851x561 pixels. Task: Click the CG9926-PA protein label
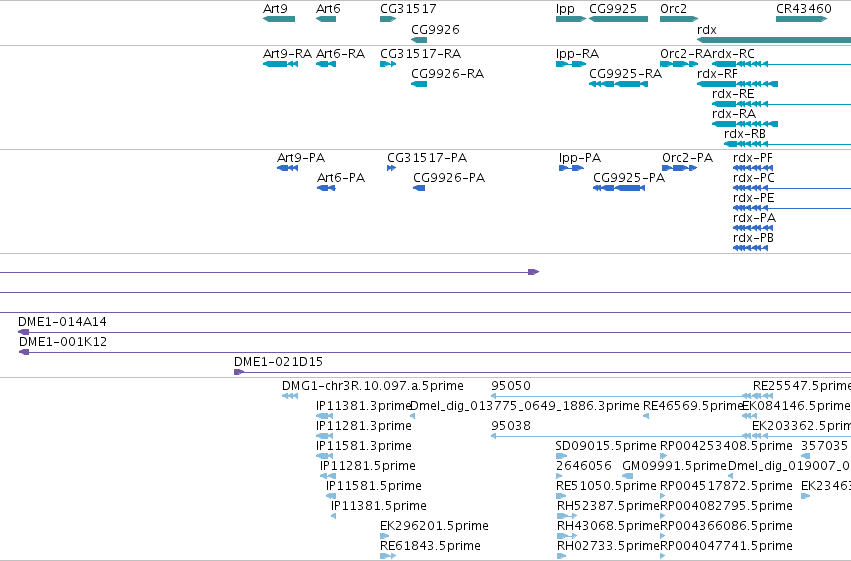449,178
